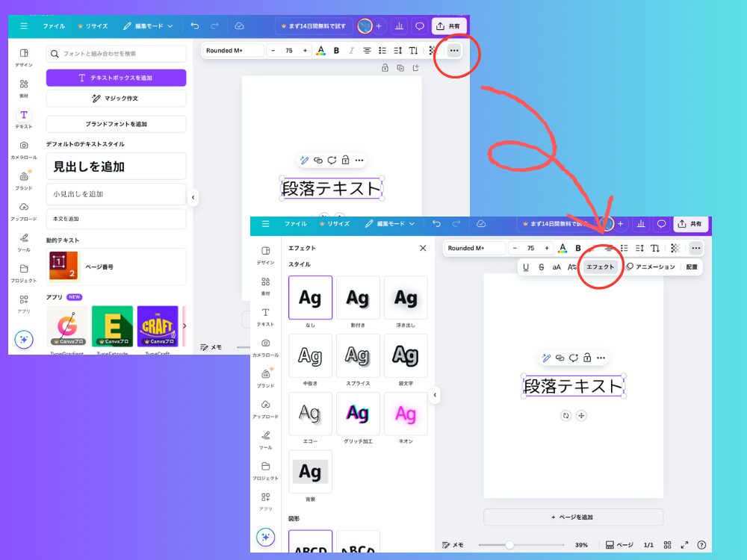The height and width of the screenshot is (560, 747).
Task: Open 配置 option in lower-right screenshot toolbar
Action: (x=692, y=267)
